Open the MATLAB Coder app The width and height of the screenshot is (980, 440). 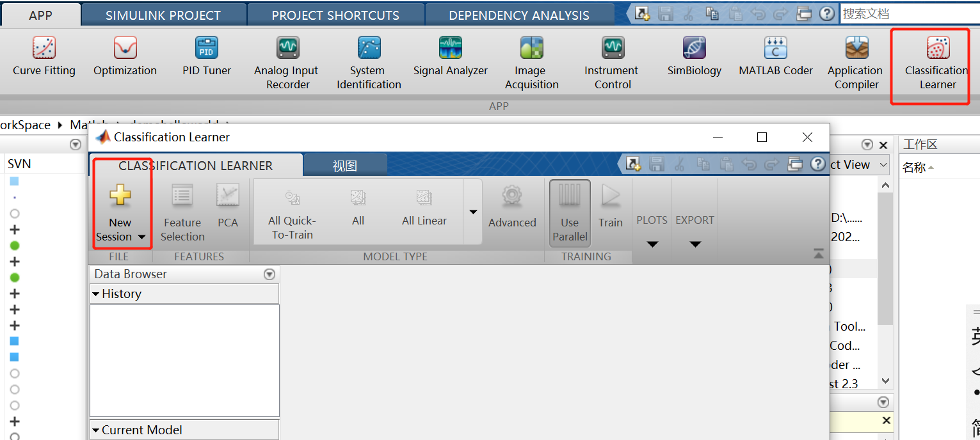(x=776, y=56)
